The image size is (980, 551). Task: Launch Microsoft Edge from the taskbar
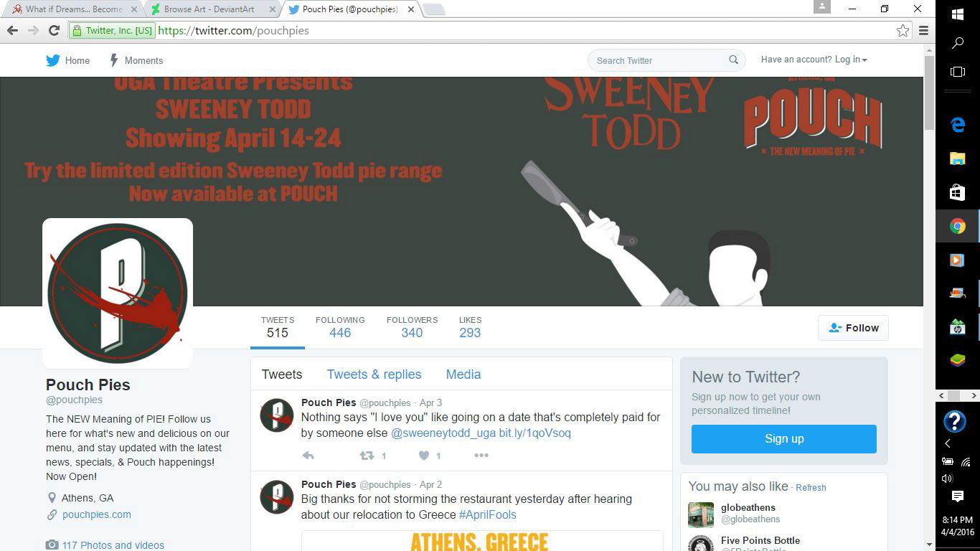(958, 124)
